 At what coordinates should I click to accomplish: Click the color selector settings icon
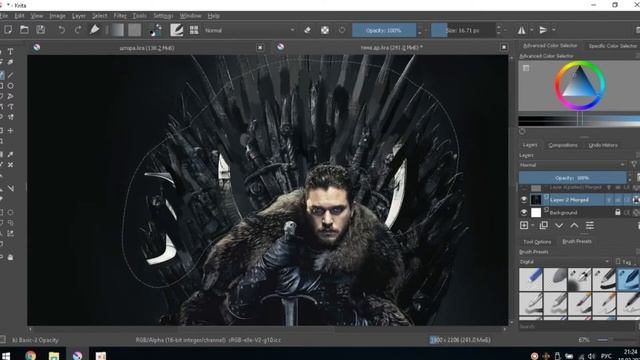click(526, 68)
